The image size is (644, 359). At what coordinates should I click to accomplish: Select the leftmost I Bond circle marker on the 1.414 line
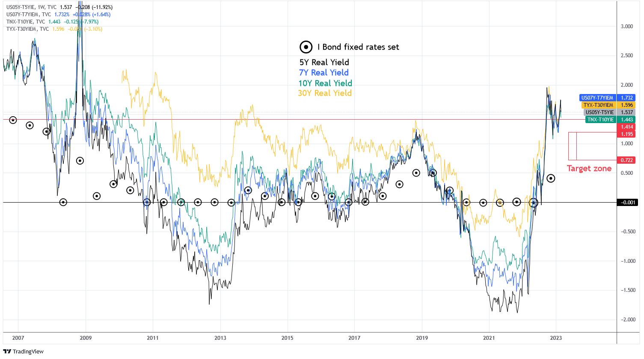coord(13,120)
